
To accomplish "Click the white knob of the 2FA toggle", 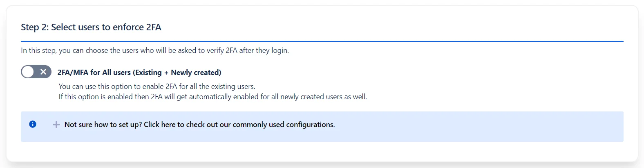I will [x=28, y=72].
